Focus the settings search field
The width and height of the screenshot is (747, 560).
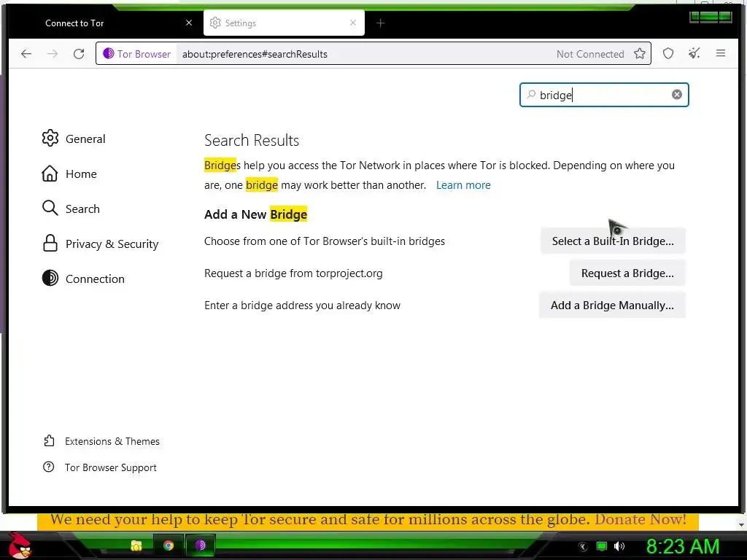[604, 95]
